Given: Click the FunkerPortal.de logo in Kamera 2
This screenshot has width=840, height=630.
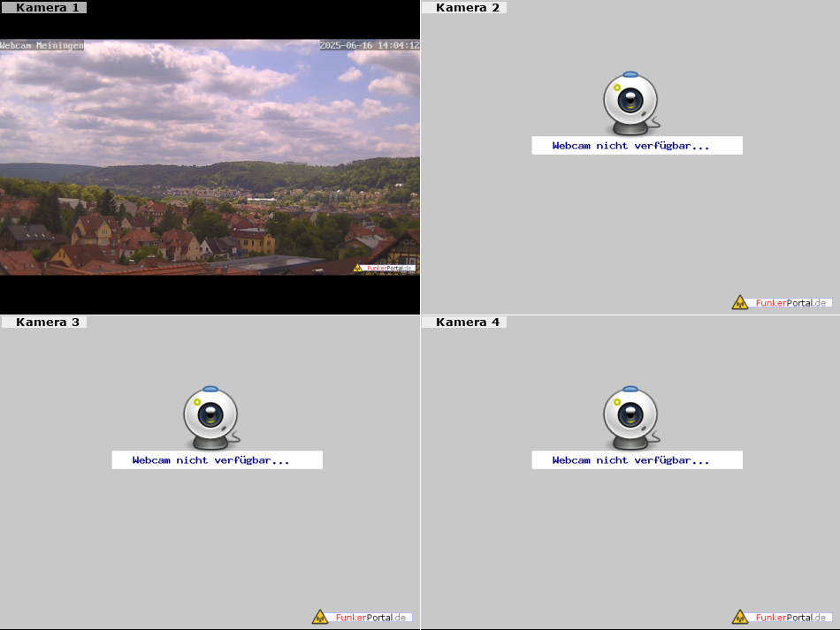Looking at the screenshot, I should point(782,302).
